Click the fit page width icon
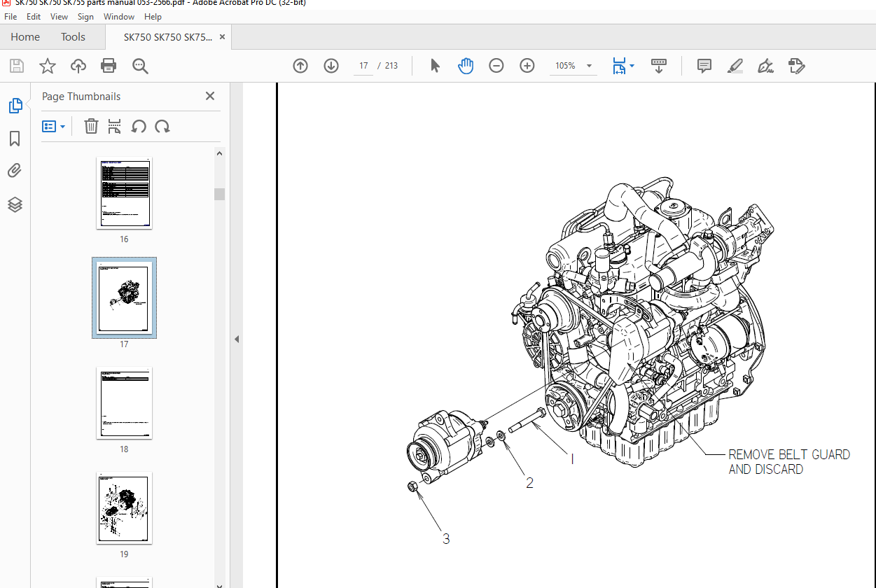 point(618,66)
